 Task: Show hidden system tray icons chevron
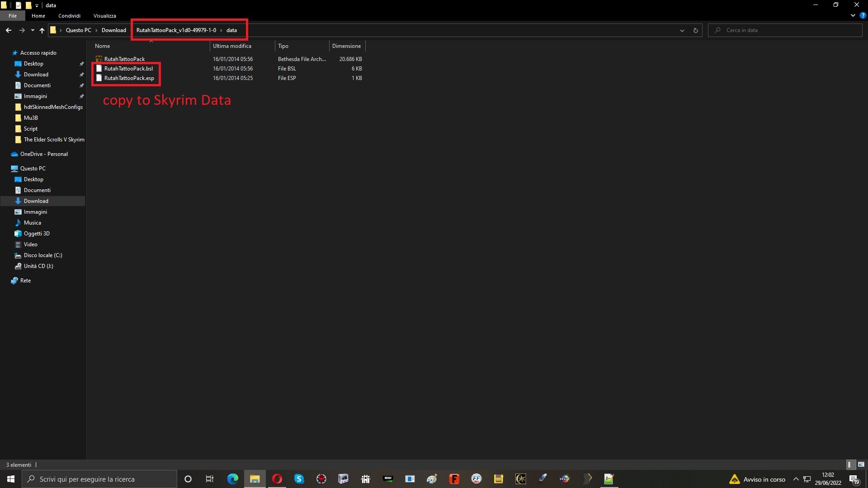[796, 479]
